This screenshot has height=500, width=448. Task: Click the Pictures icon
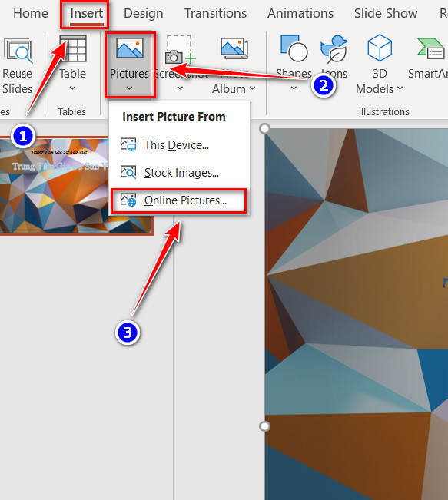click(x=130, y=48)
